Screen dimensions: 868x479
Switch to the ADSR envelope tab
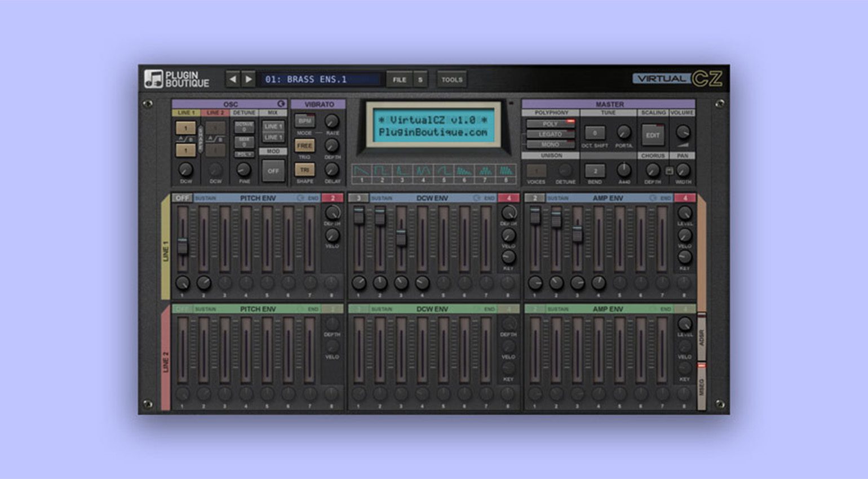click(x=702, y=338)
